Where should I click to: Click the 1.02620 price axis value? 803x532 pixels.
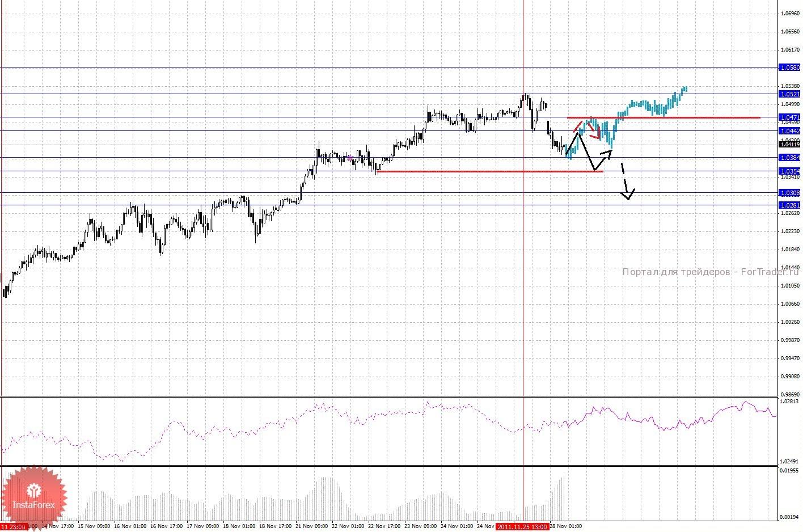tap(790, 213)
